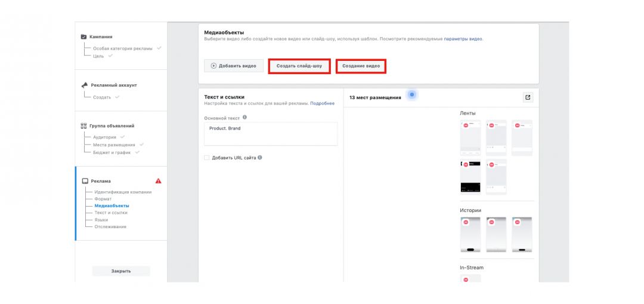Select Формат in sidebar
Viewport: 644px width, 304px height.
(x=103, y=199)
